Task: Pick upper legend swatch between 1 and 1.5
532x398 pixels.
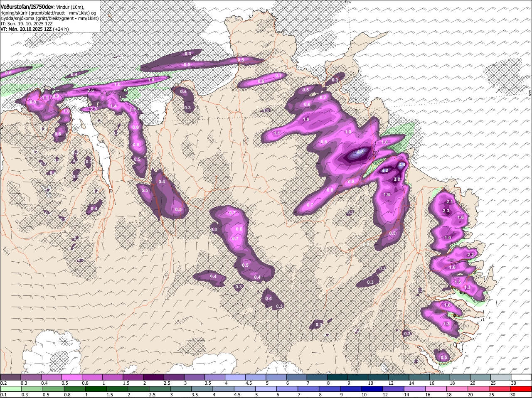Action: tap(112, 377)
